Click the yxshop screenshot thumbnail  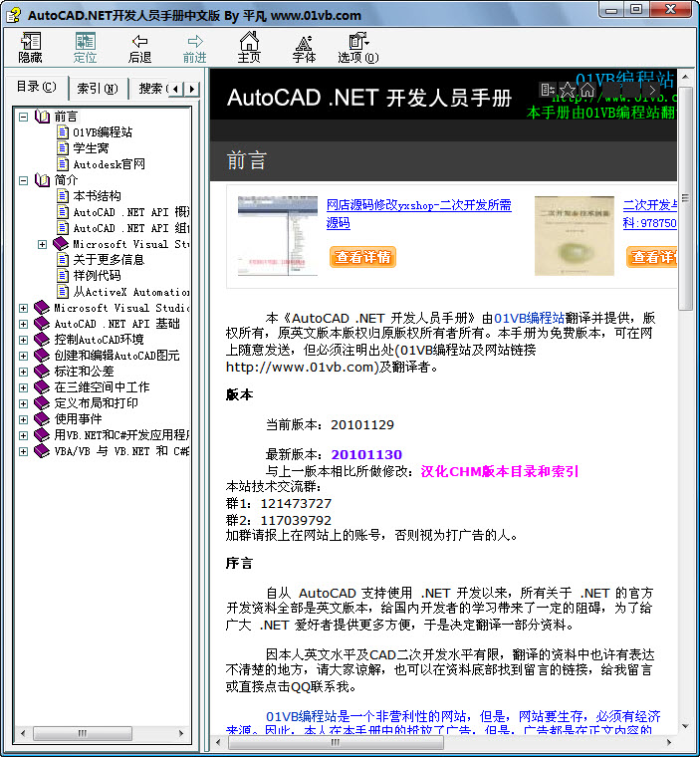278,236
